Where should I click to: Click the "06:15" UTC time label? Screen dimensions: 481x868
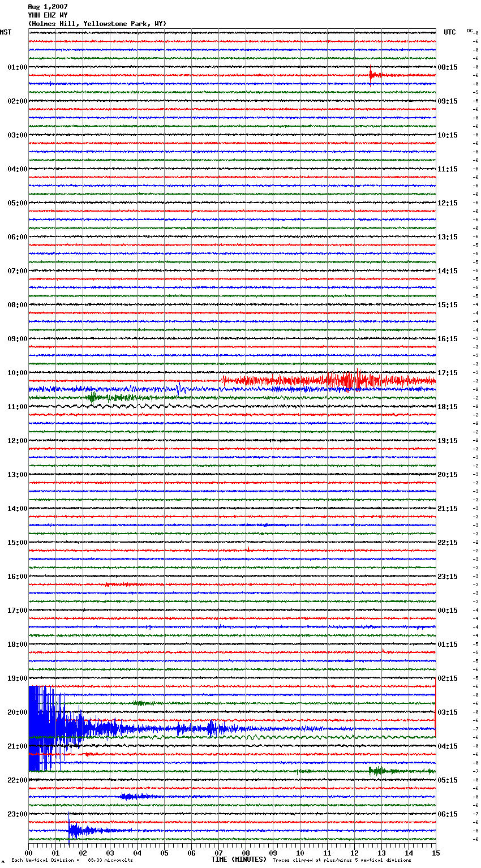coord(448,814)
